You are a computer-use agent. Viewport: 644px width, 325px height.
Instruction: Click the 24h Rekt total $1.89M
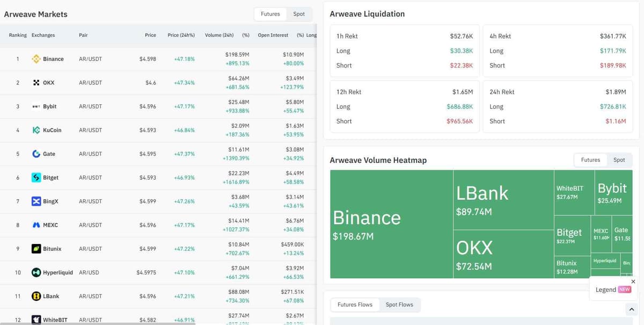[x=616, y=92]
